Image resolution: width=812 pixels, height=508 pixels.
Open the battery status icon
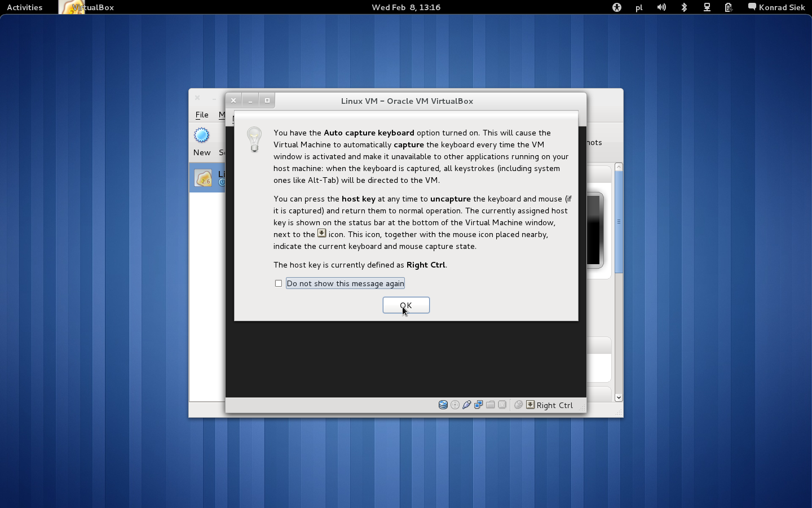click(x=729, y=7)
